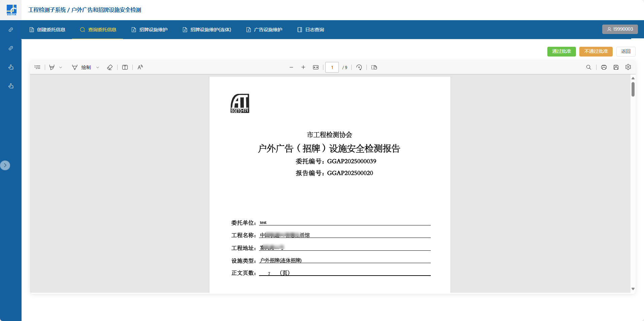Toggle fit-to-width page view

coord(316,67)
